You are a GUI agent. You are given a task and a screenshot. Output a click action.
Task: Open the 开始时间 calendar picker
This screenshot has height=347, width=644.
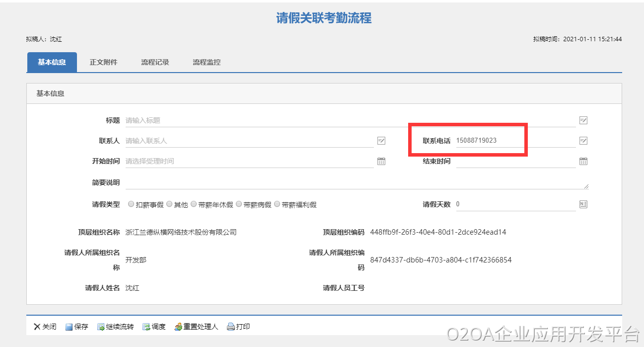(x=381, y=161)
